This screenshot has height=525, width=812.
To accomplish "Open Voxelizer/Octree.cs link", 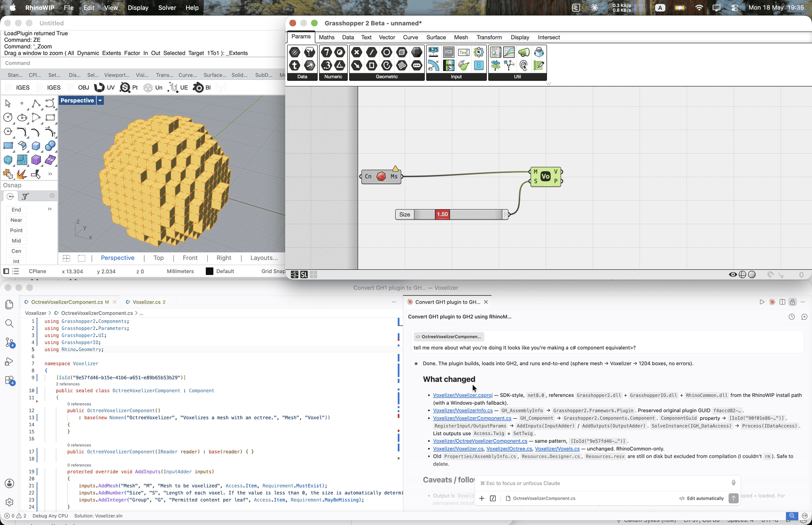I will click(509, 448).
